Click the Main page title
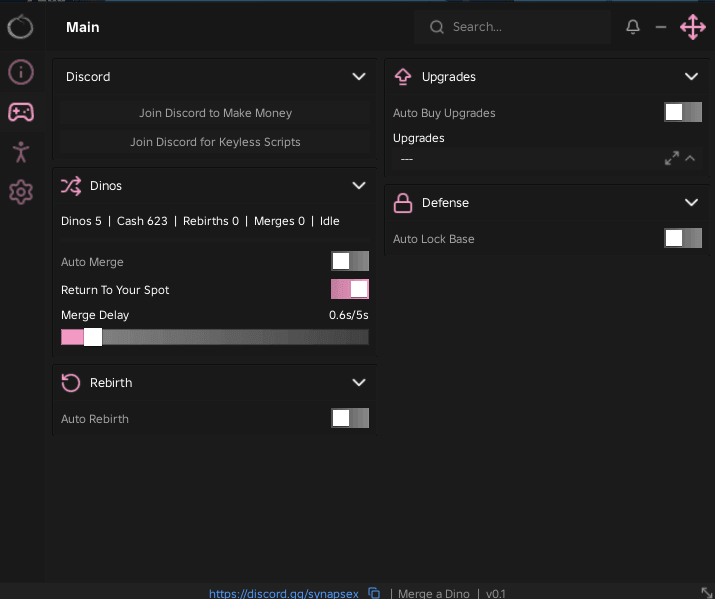The height and width of the screenshot is (599, 715). (x=83, y=27)
